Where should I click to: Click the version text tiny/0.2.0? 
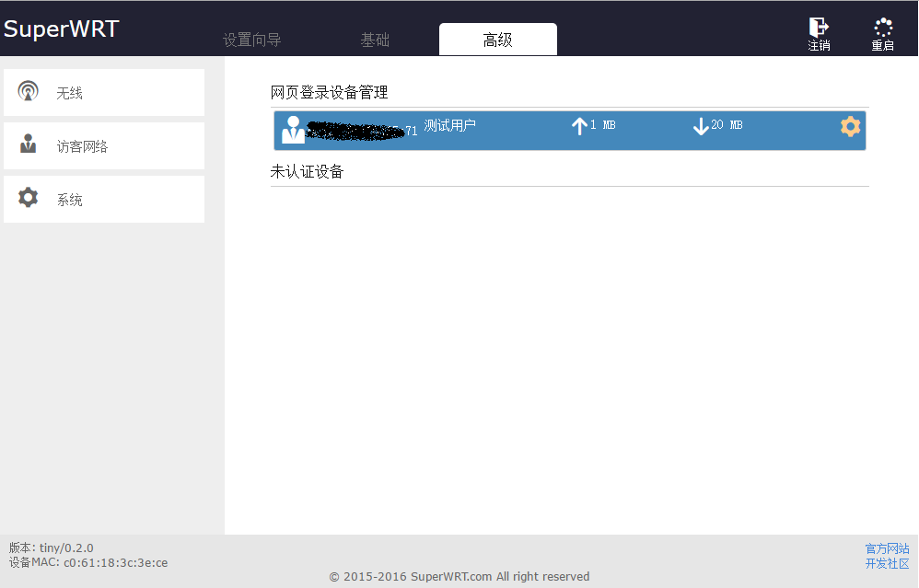[66, 548]
